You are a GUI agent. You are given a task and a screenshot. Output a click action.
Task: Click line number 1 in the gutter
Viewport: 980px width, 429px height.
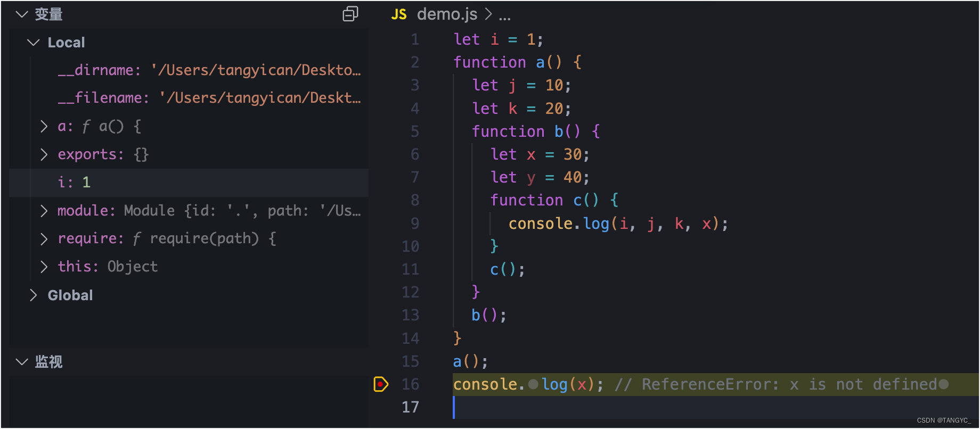(415, 39)
